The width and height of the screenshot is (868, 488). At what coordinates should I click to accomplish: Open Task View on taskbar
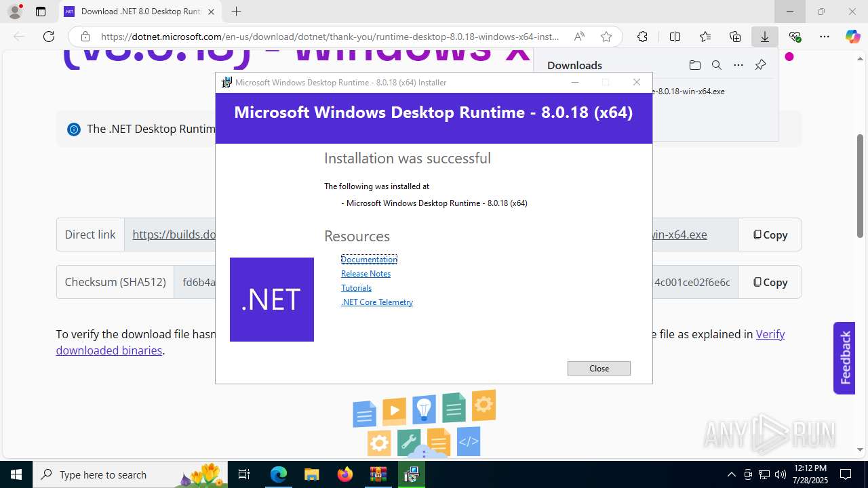click(x=245, y=474)
